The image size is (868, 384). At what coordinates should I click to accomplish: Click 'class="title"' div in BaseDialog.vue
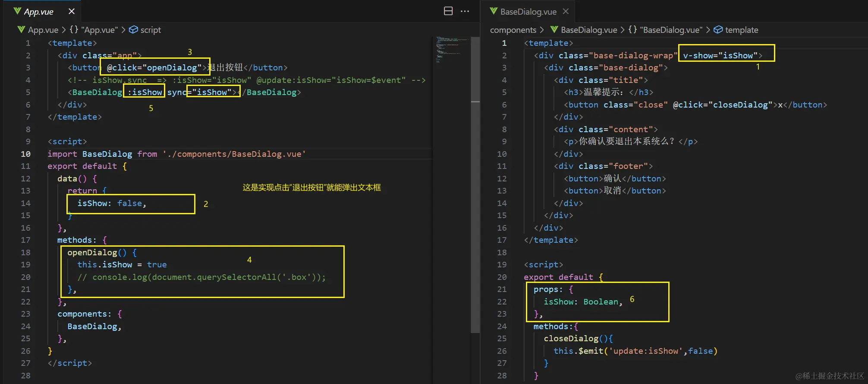pos(610,80)
